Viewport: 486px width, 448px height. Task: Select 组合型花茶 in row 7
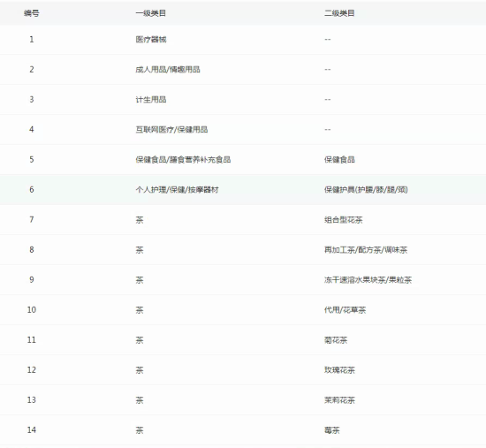(x=344, y=220)
